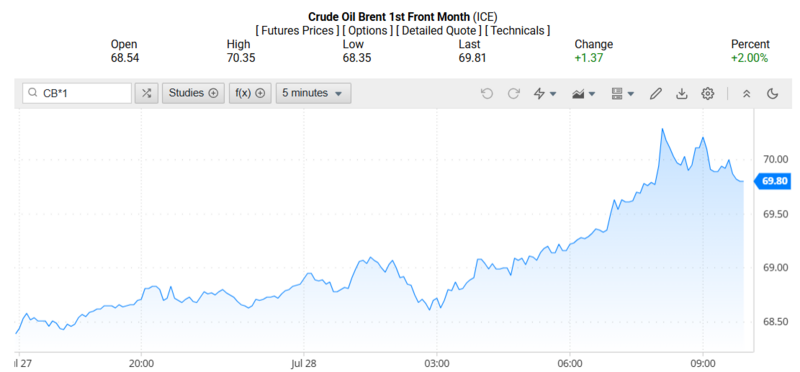Open the Technicals link
Screen dimensions: 800x372
click(517, 30)
